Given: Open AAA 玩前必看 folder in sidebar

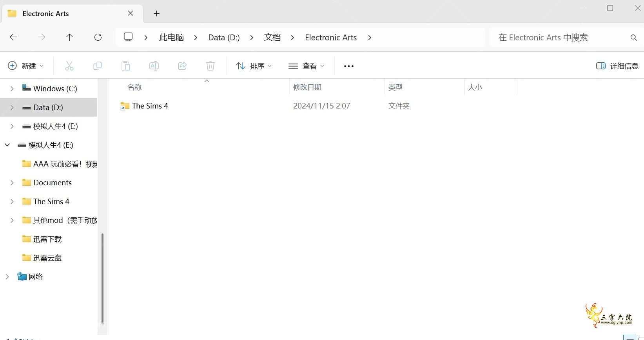Looking at the screenshot, I should pyautogui.click(x=60, y=164).
